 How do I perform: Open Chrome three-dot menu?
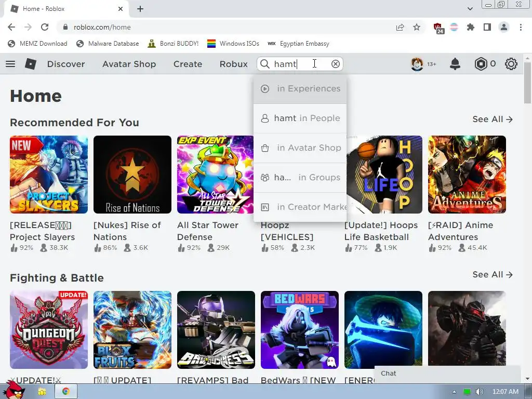click(521, 27)
